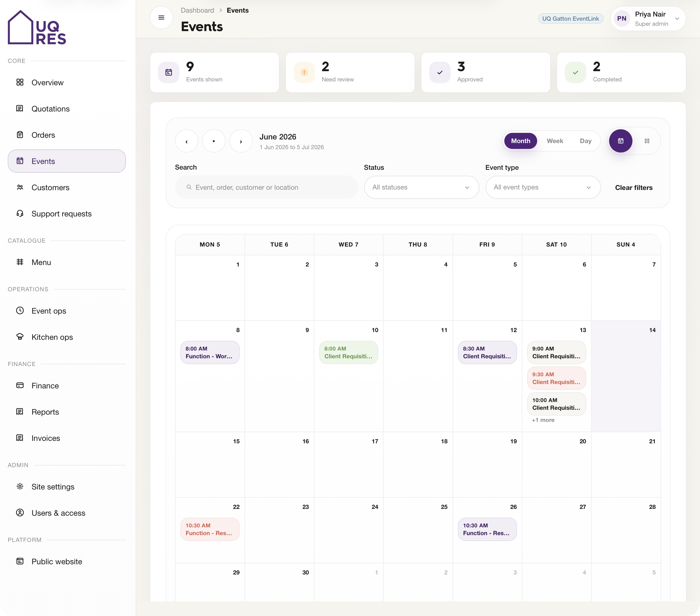
Task: Click the event search input field
Action: [x=266, y=187]
